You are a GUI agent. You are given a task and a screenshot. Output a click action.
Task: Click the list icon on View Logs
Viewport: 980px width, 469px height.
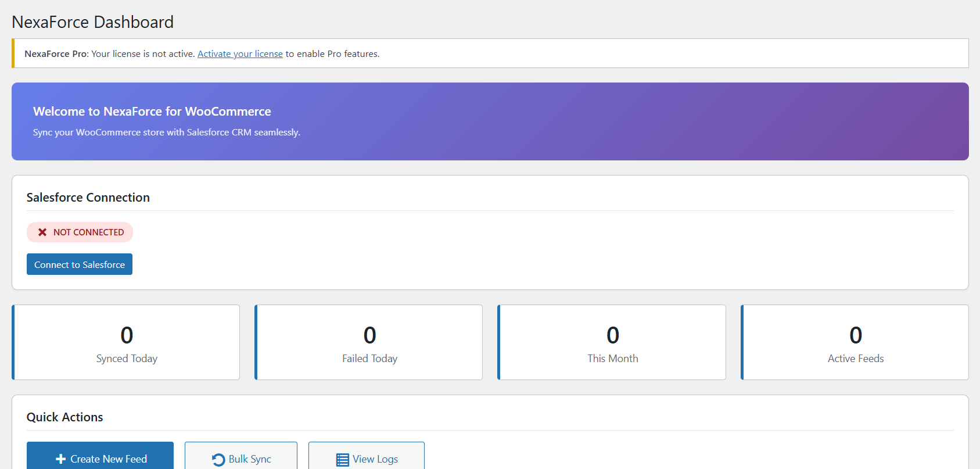point(343,460)
